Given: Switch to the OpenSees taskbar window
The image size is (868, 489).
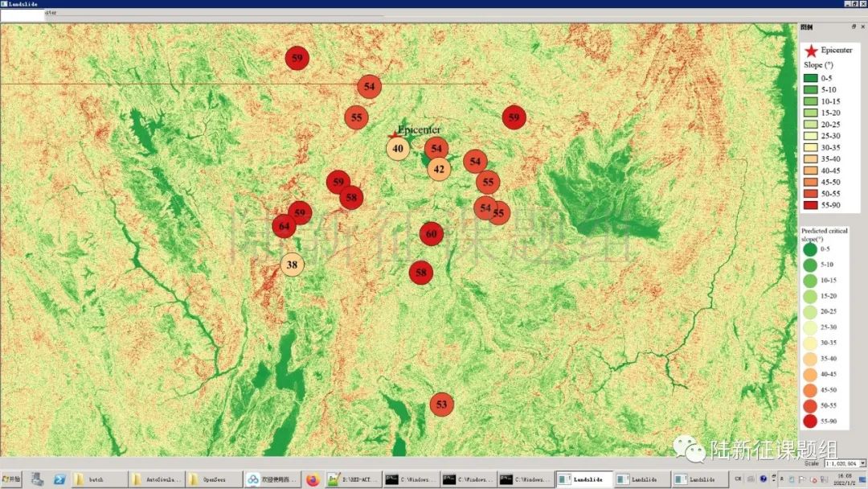Looking at the screenshot, I should coord(214,479).
